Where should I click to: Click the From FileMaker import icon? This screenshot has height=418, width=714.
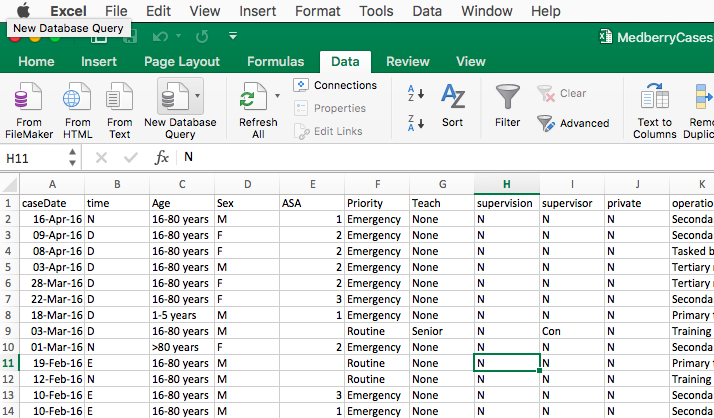click(29, 109)
